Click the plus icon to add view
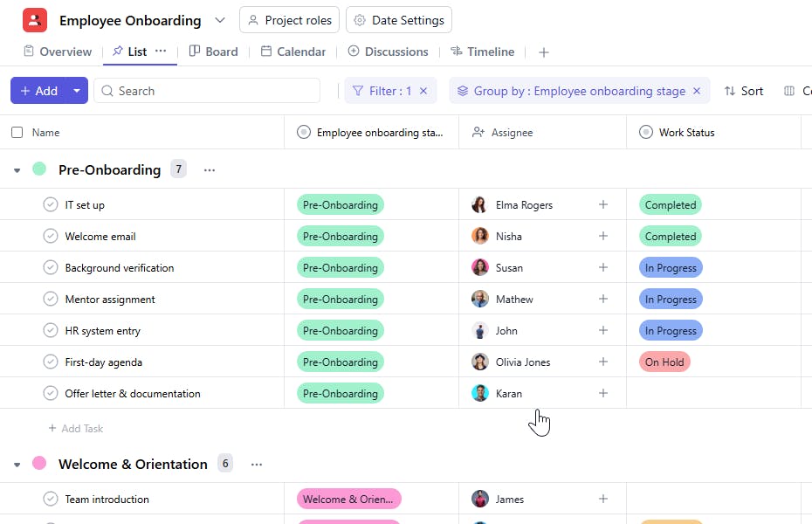812x524 pixels. point(544,52)
